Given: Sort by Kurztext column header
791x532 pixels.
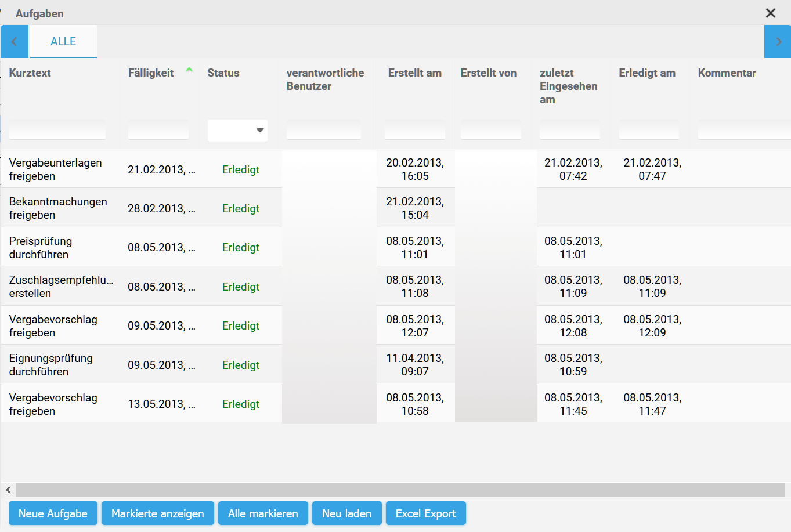Looking at the screenshot, I should point(30,73).
